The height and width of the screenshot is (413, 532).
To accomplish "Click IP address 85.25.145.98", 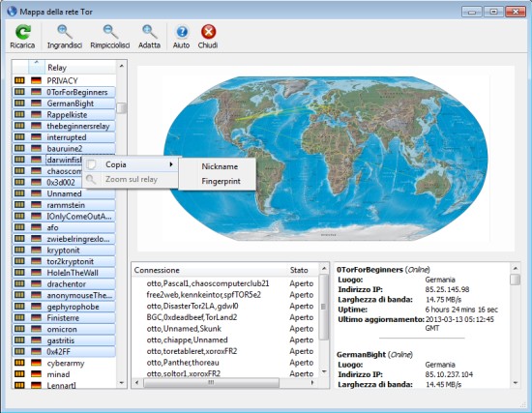I will coord(447,289).
